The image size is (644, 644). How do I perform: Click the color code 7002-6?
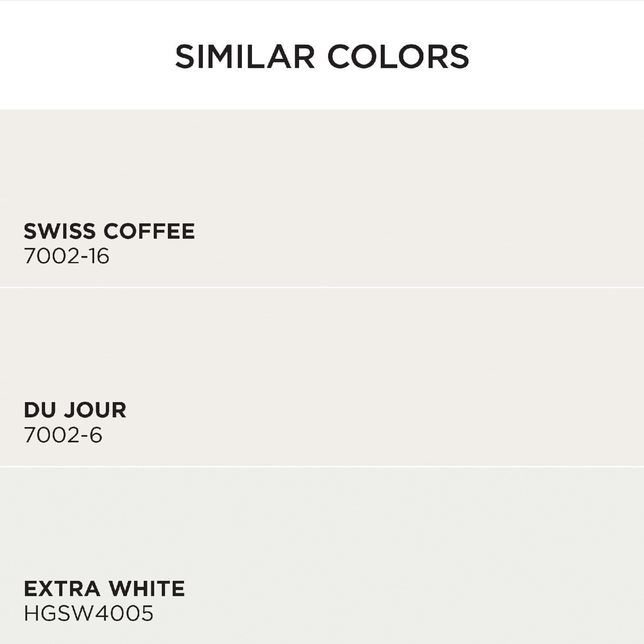coord(63,435)
